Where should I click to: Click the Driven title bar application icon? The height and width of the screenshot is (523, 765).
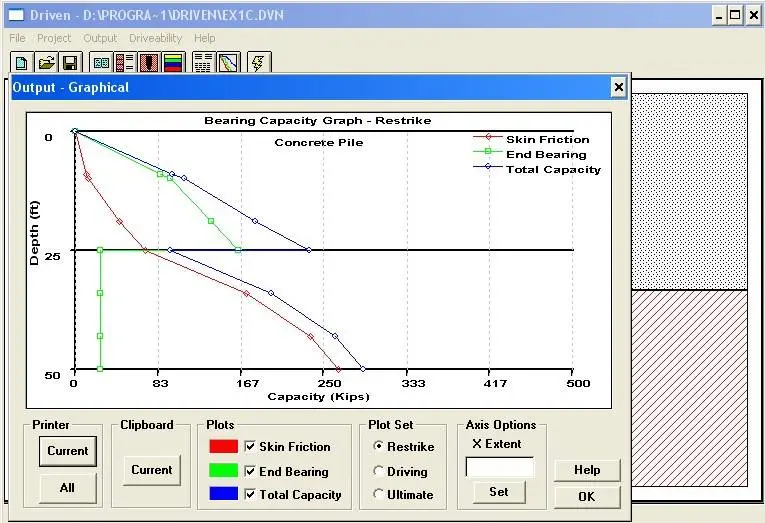pos(16,15)
